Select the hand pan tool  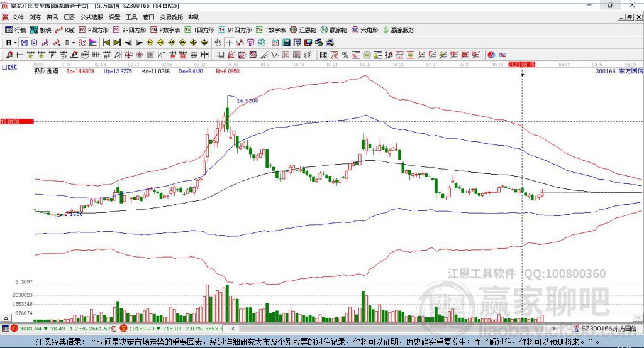click(x=218, y=43)
